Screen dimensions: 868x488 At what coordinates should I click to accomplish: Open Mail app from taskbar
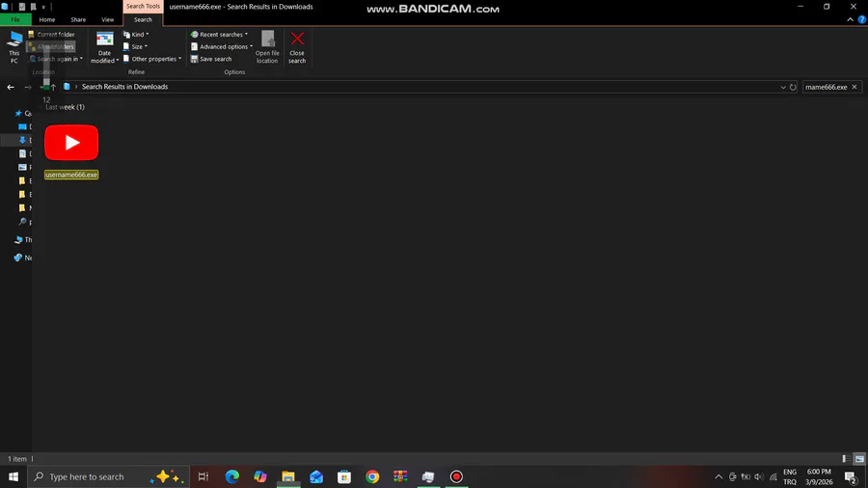click(x=316, y=476)
